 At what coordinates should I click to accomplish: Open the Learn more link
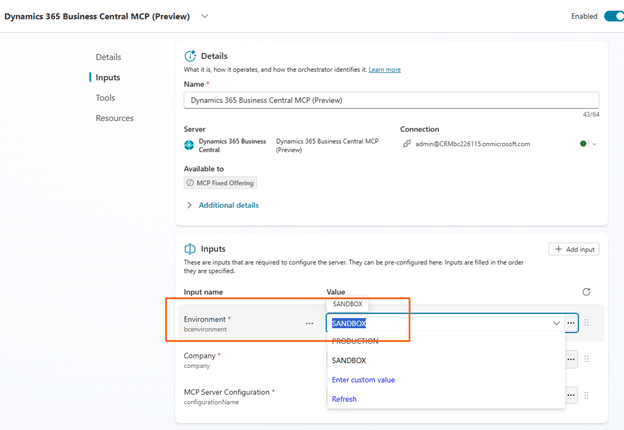[384, 70]
